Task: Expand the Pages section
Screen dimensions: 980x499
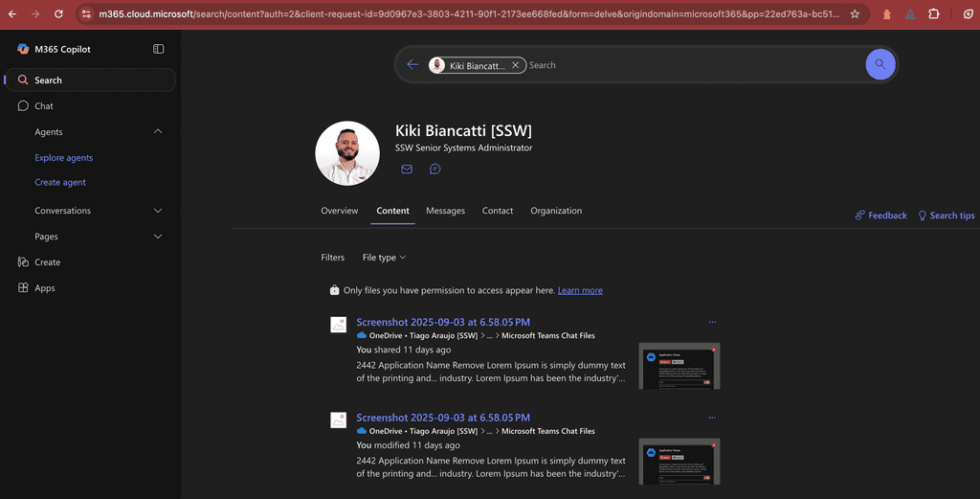Action: pyautogui.click(x=158, y=237)
